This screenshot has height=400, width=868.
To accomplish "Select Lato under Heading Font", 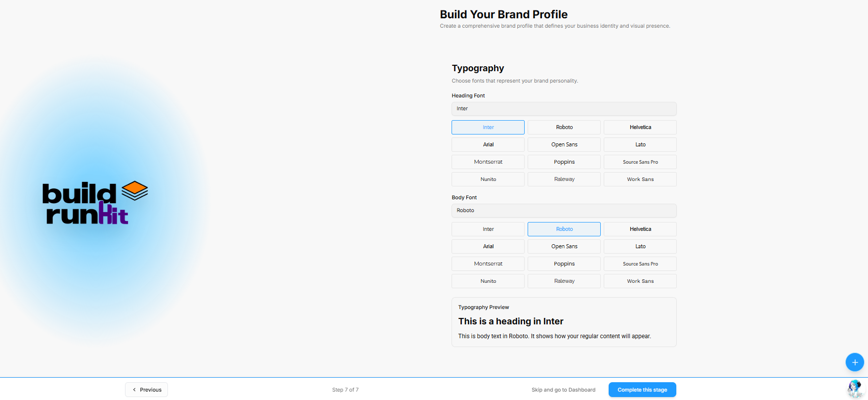I will click(640, 144).
